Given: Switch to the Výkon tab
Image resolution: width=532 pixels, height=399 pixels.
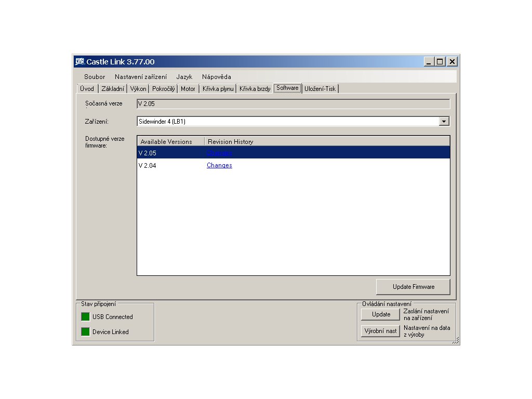Looking at the screenshot, I should pos(138,88).
